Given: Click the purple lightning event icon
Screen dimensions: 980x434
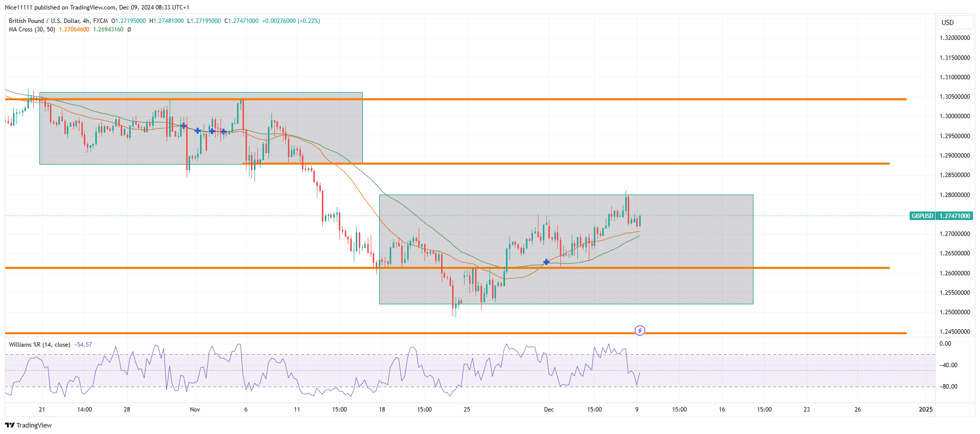Looking at the screenshot, I should click(640, 330).
